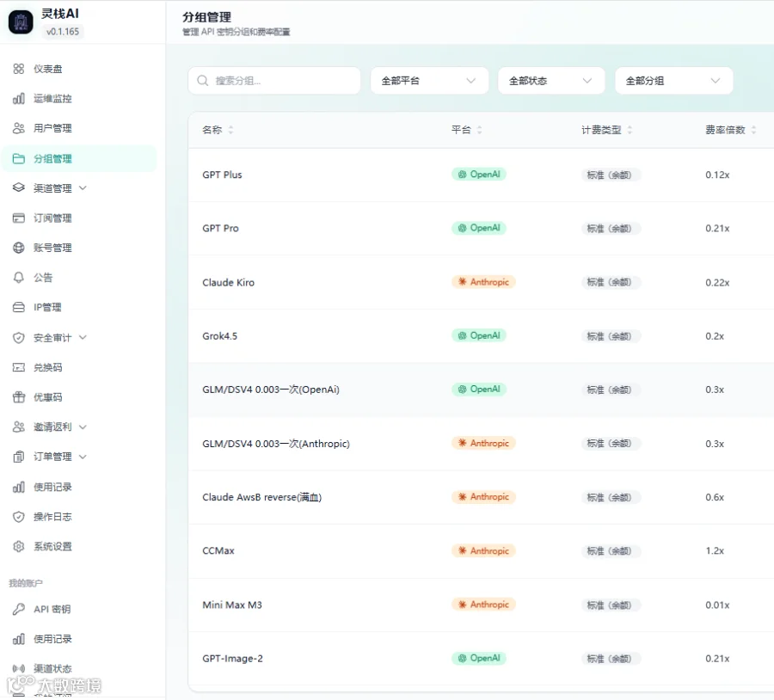
Task: Click the 账号管理 globe icon
Action: point(19,248)
